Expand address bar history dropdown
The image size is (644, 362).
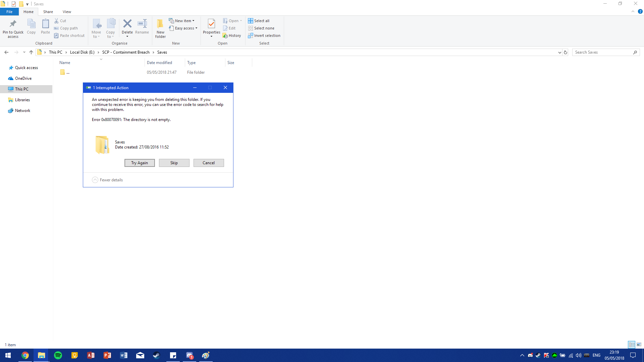(x=559, y=52)
